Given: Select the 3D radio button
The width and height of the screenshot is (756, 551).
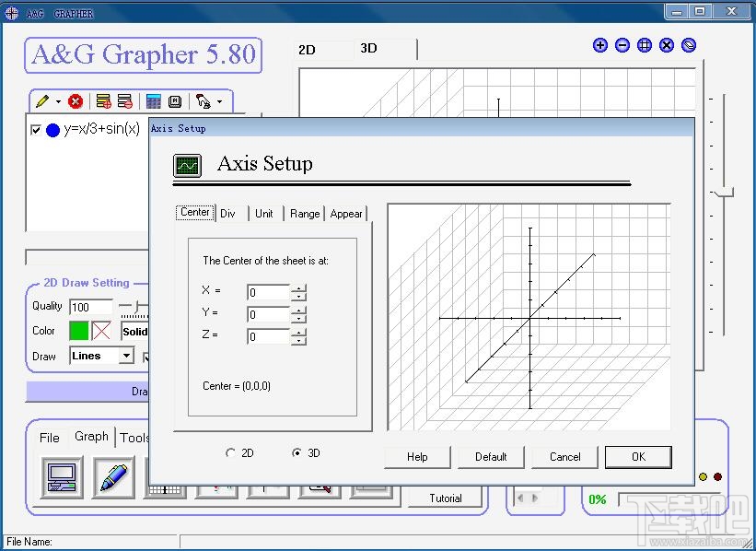Looking at the screenshot, I should coord(297,452).
